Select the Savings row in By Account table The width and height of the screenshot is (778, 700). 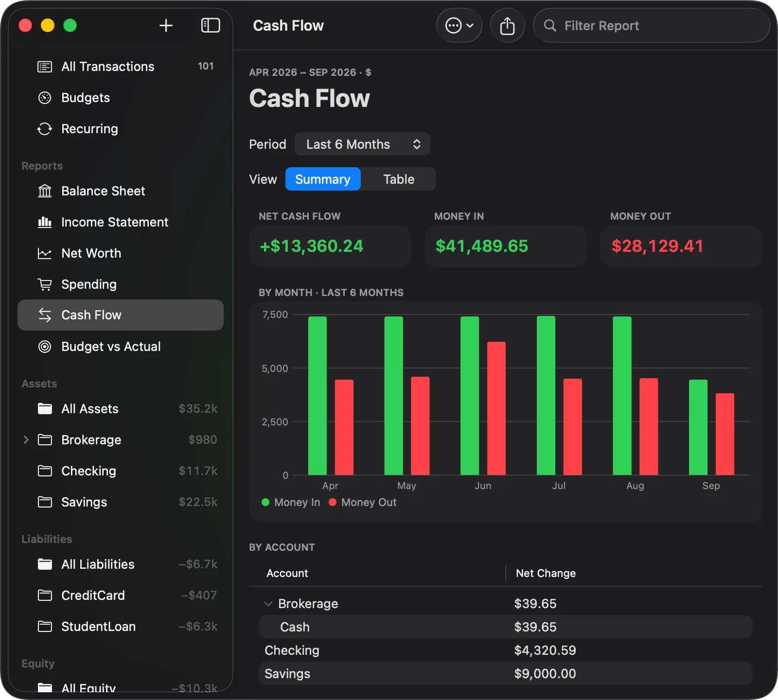(506, 674)
